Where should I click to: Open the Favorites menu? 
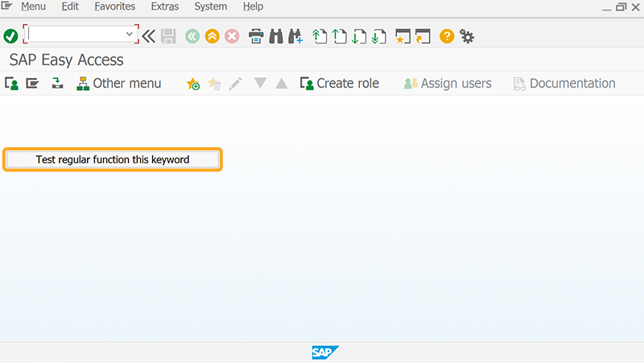pos(114,6)
